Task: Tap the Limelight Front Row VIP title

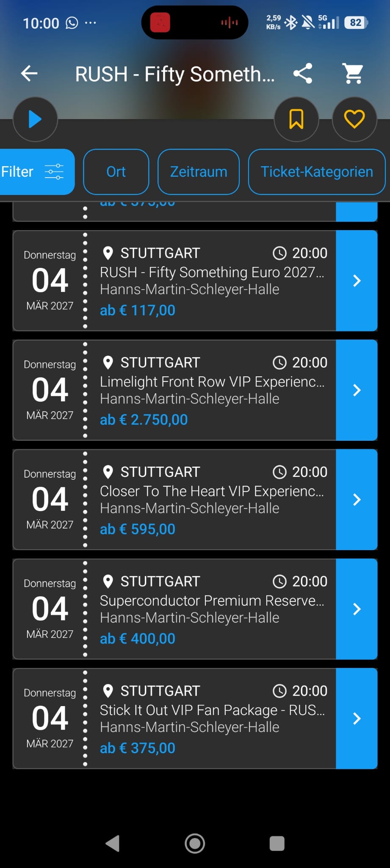Action: click(x=212, y=381)
